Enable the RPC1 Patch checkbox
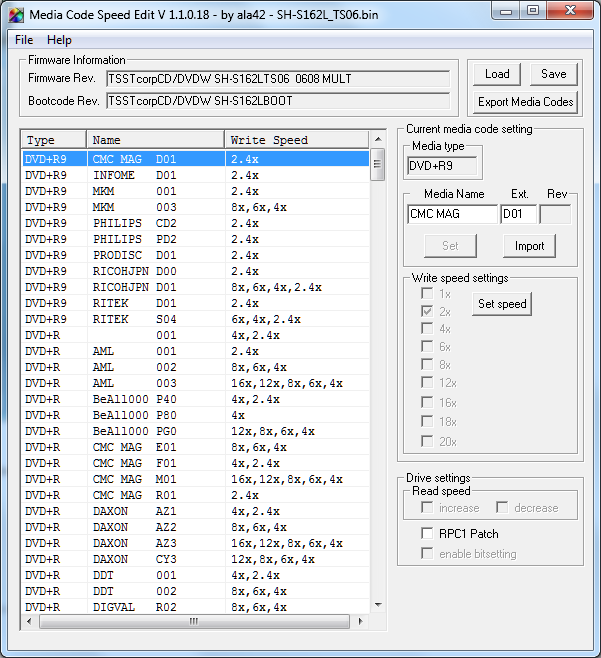 tap(427, 533)
